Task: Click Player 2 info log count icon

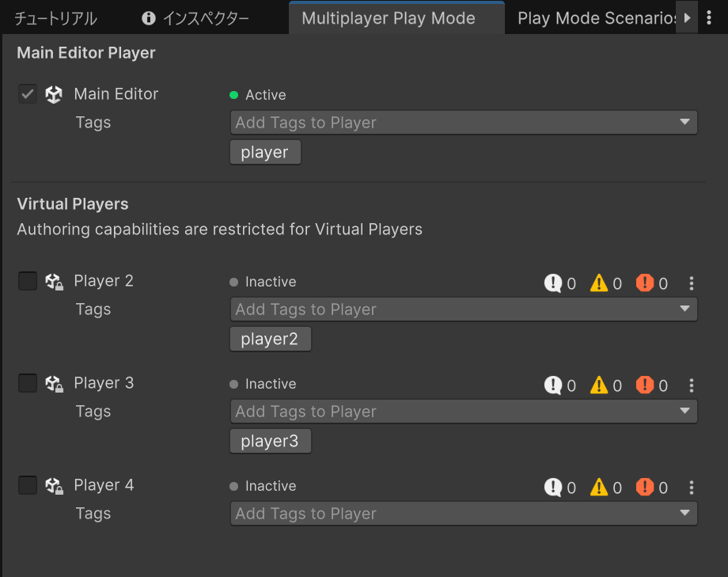Action: pyautogui.click(x=553, y=283)
